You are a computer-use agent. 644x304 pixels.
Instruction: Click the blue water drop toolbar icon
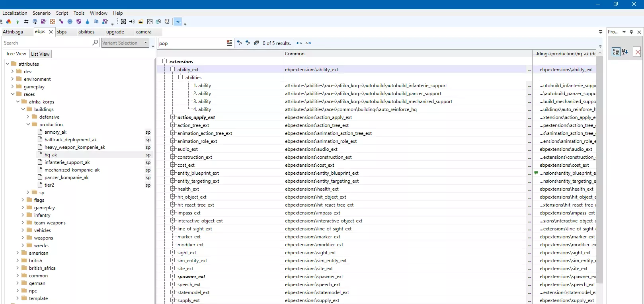88,21
